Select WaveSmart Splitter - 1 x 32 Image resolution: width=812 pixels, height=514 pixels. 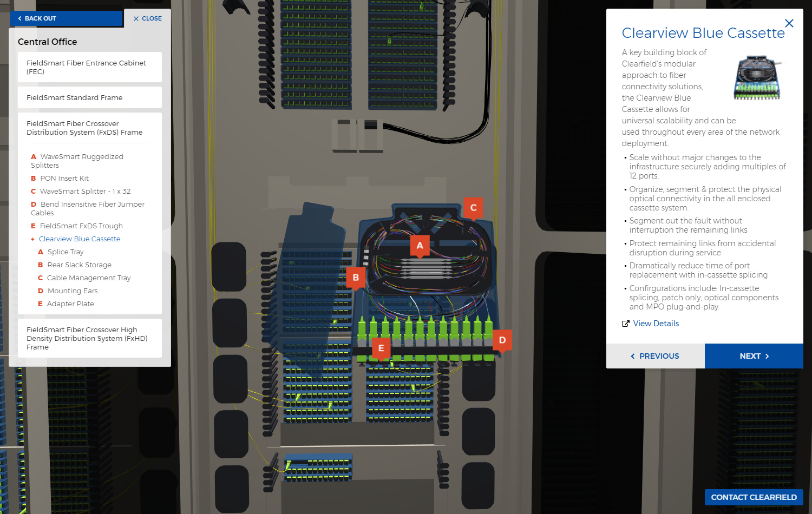tap(81, 191)
